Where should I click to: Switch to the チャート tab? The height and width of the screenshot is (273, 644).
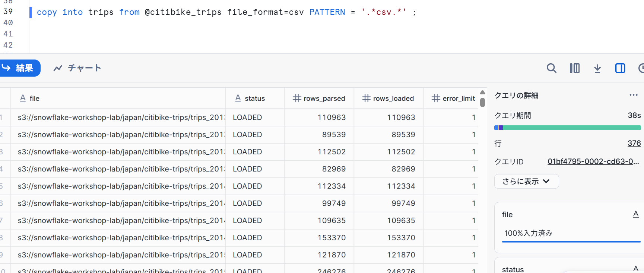click(x=77, y=68)
